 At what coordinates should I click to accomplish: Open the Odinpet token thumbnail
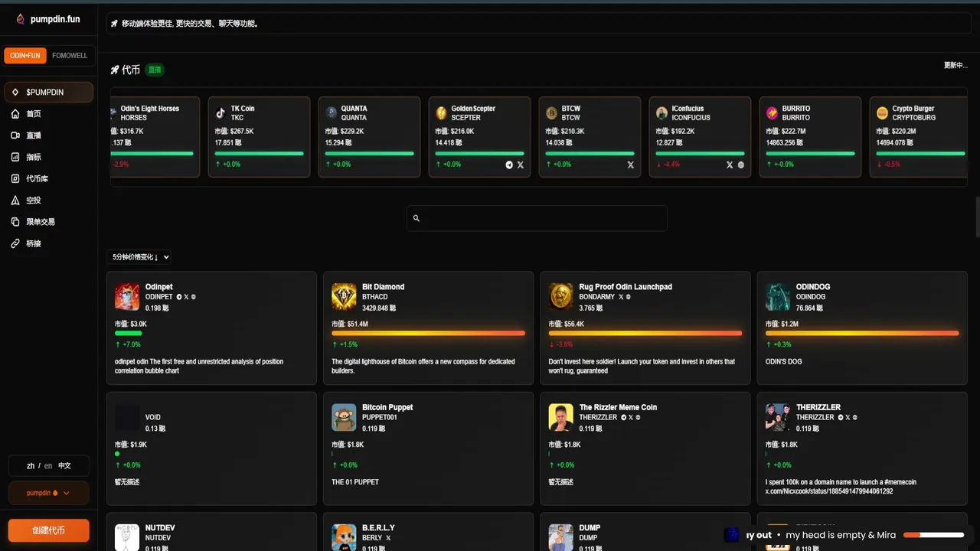pyautogui.click(x=127, y=297)
